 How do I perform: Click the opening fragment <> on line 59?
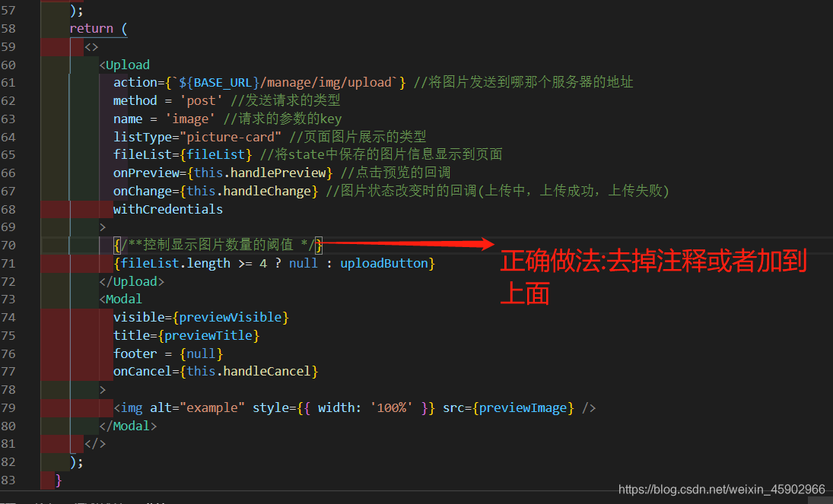91,46
